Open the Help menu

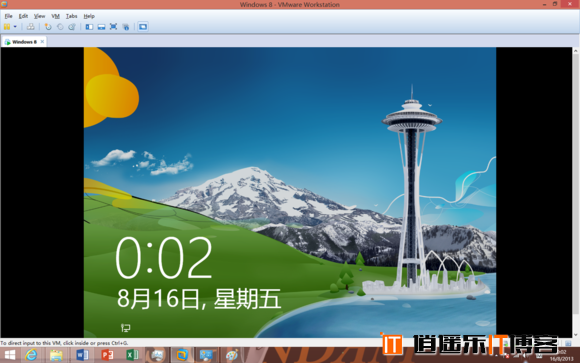click(x=89, y=16)
